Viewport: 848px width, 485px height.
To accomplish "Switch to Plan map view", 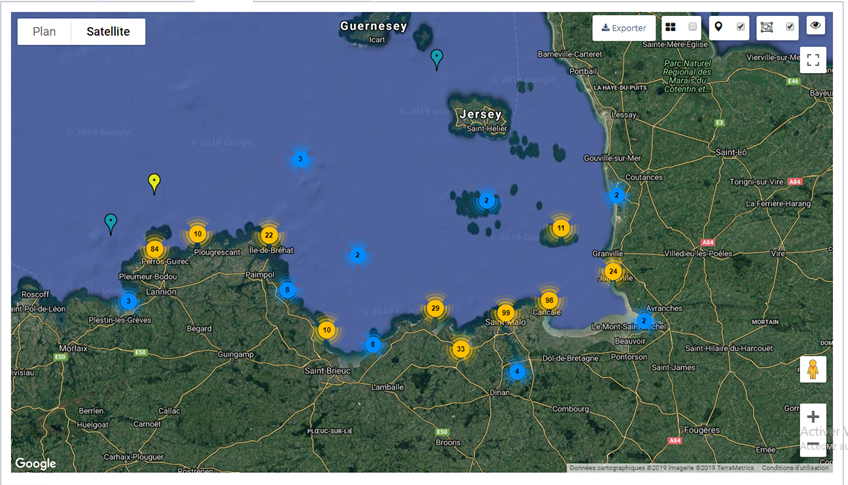I will pyautogui.click(x=44, y=32).
